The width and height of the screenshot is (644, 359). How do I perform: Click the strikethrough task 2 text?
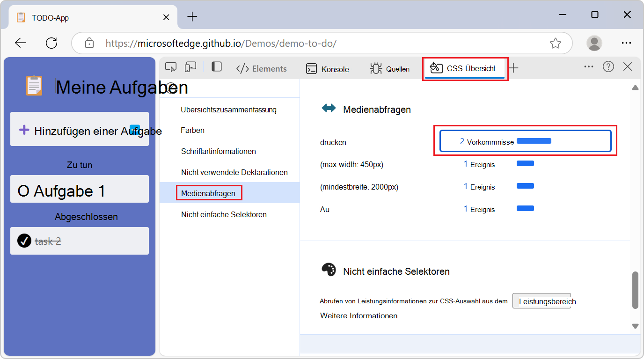click(x=48, y=241)
